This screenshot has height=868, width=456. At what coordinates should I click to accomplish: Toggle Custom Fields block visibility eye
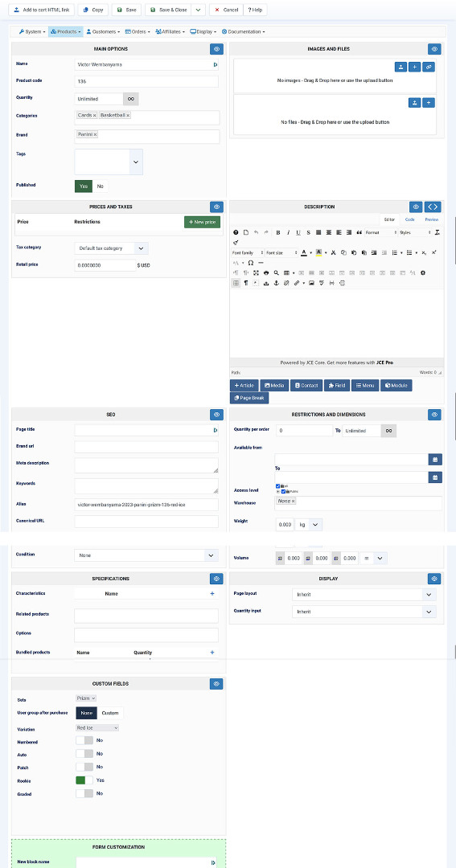216,684
